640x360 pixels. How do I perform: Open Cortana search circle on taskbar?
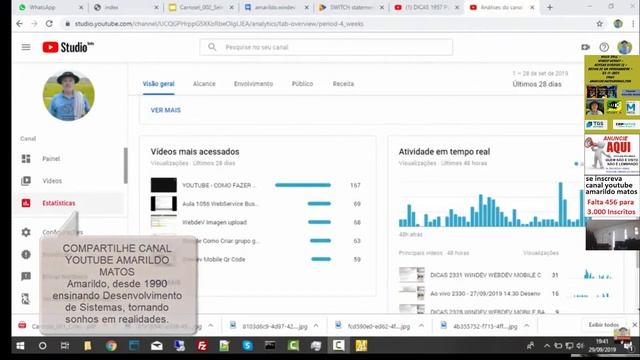click(x=42, y=346)
